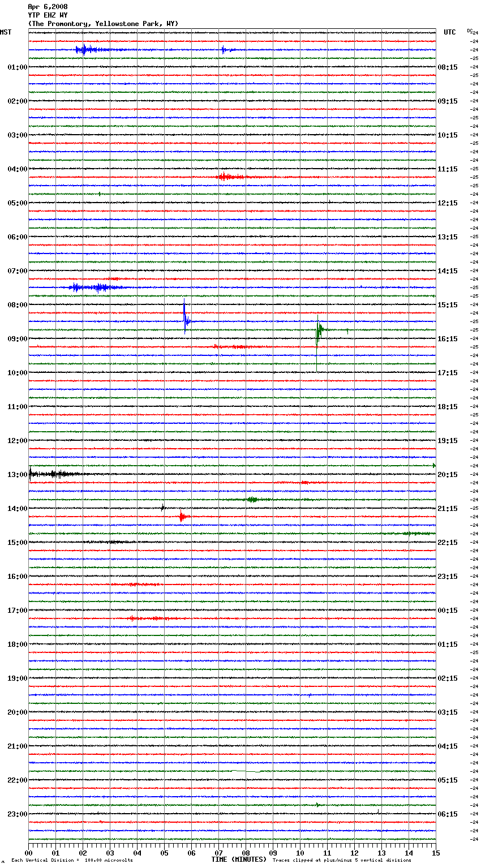This screenshot has width=481, height=868.
Task: Select the 00:15 UTC time label
Action: click(448, 611)
